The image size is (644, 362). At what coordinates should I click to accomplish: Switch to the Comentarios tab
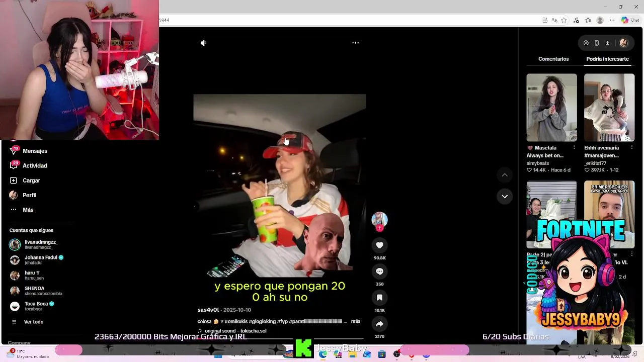(x=553, y=59)
